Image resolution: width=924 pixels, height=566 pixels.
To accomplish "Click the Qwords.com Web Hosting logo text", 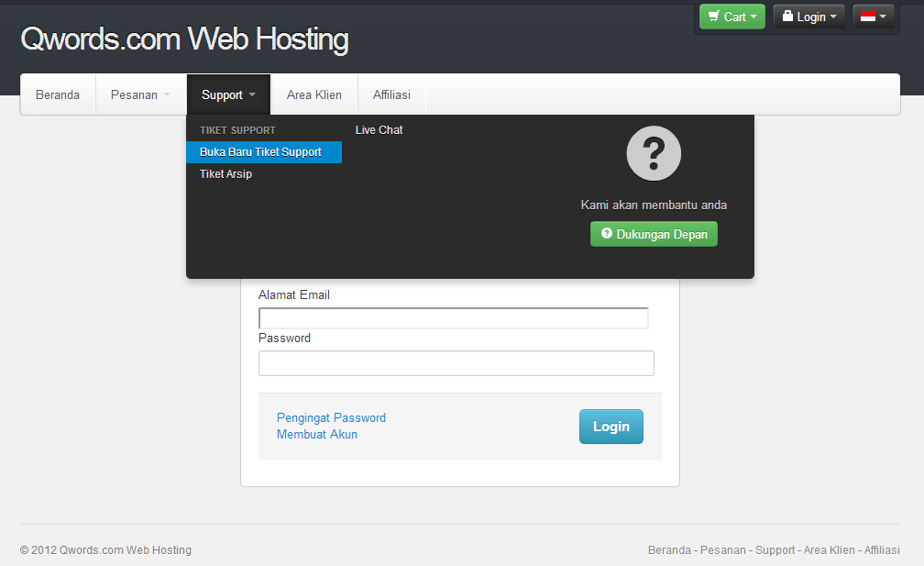I will point(183,39).
